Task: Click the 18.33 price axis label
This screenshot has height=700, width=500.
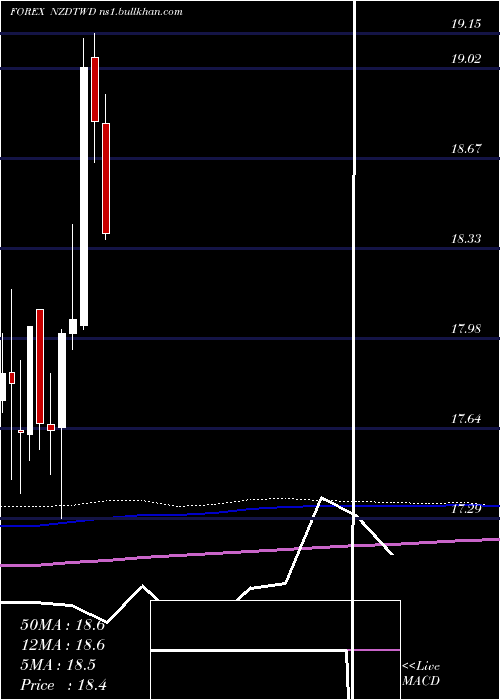Action: (x=466, y=239)
